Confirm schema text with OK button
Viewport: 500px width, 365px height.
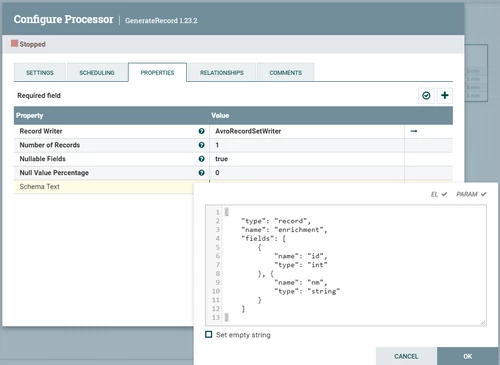point(467,356)
